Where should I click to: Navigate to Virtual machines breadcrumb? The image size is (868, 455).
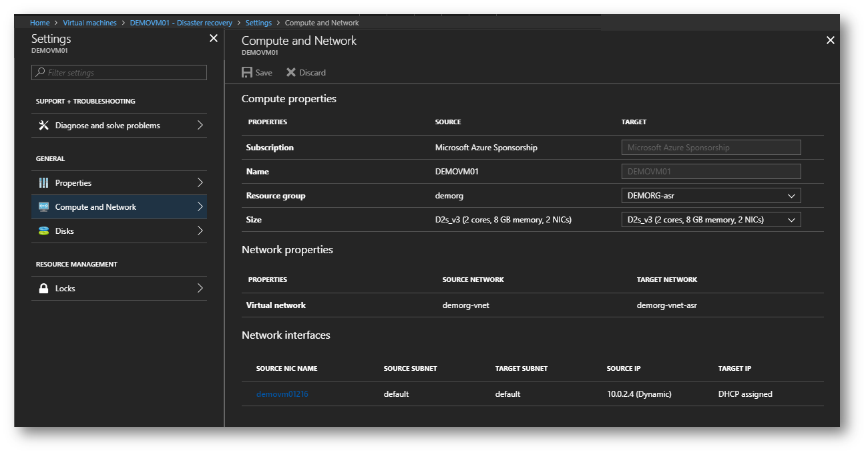pyautogui.click(x=89, y=23)
